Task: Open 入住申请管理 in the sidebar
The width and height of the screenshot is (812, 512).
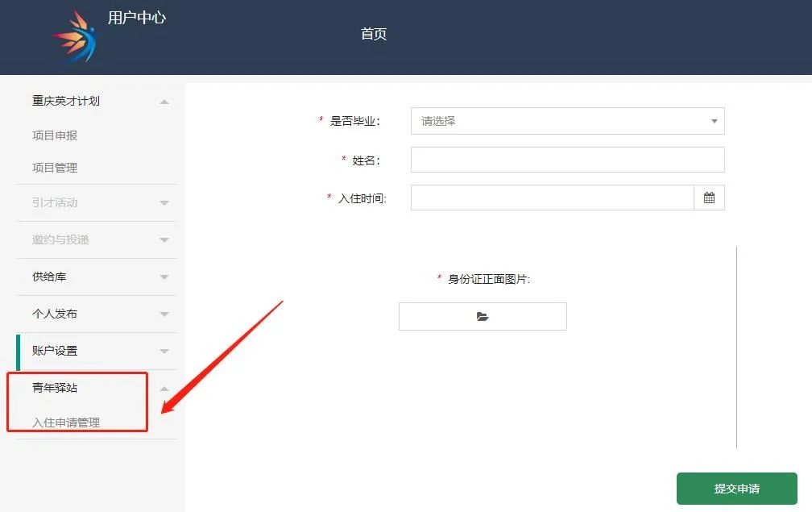Action: pyautogui.click(x=66, y=423)
